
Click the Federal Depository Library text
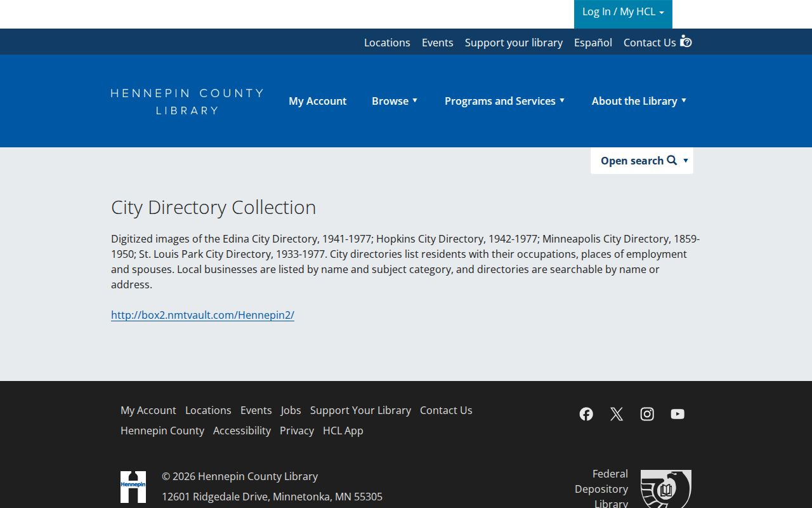601,489
